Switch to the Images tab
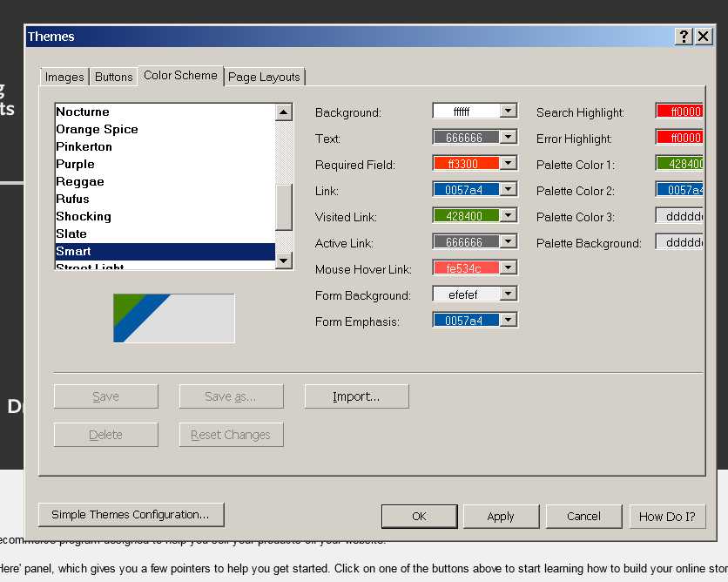The image size is (728, 582). pos(64,77)
